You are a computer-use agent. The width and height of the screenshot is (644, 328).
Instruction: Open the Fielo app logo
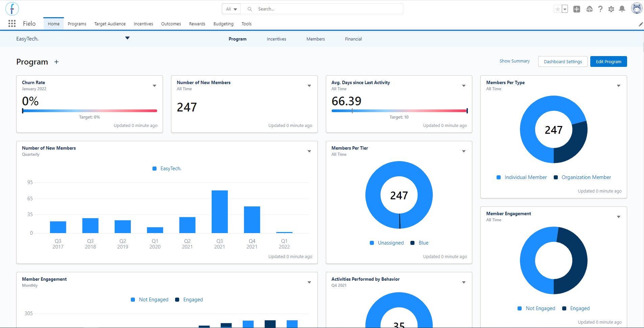(12, 9)
